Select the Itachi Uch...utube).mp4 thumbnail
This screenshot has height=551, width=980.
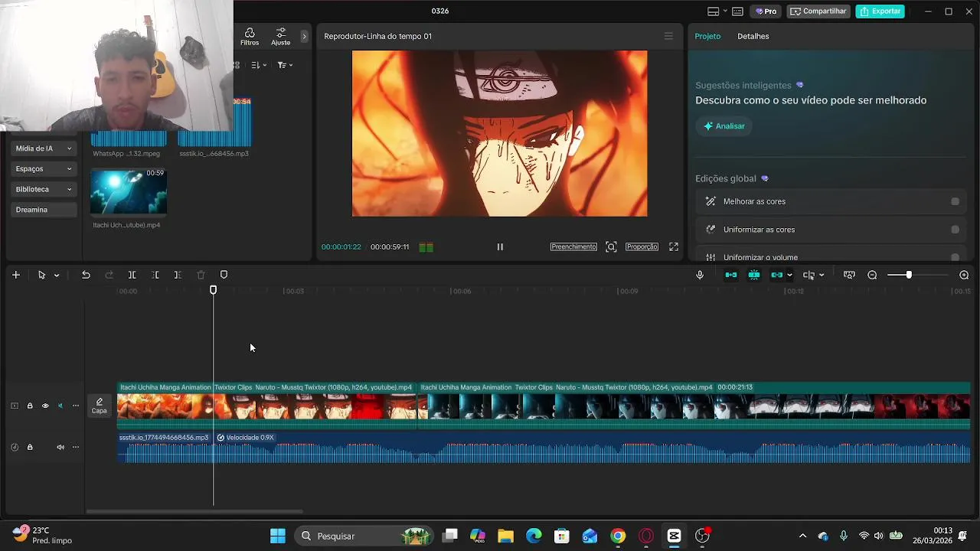coord(129,191)
